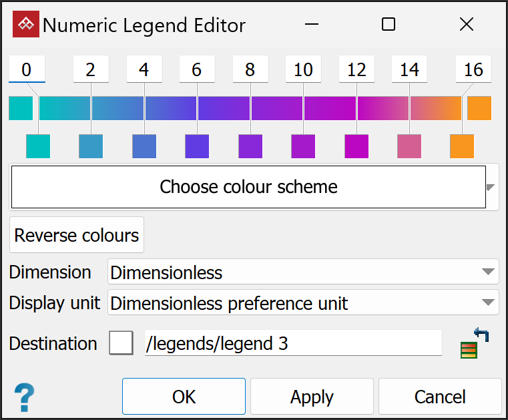Click the legend value field showing 8
Viewport: 508px width, 420px height.
(250, 69)
